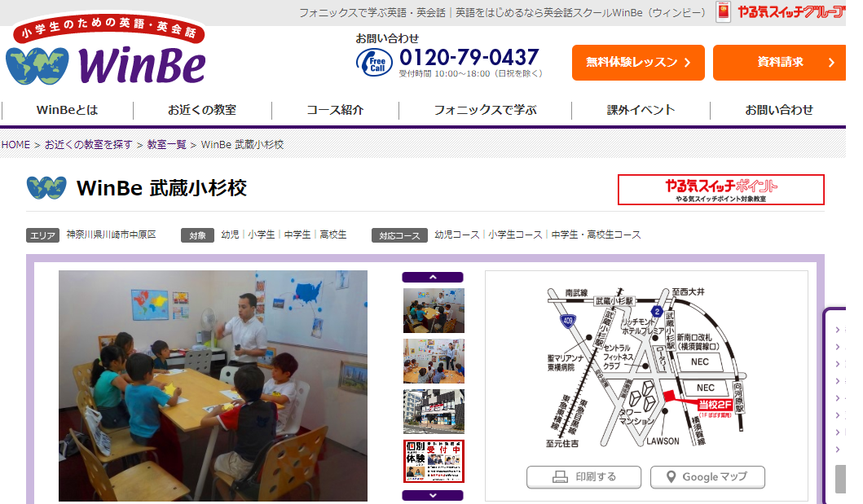
Task: Go to HOME breadcrumb link
Action: pyautogui.click(x=16, y=145)
